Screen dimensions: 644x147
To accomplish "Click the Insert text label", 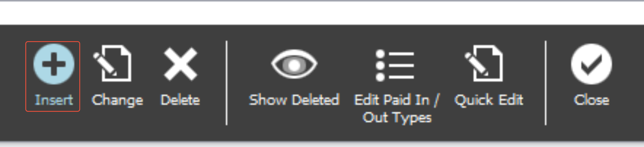I will pos(54,100).
